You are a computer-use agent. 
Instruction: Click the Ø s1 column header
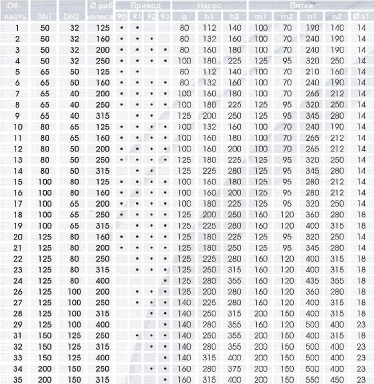coord(362,17)
